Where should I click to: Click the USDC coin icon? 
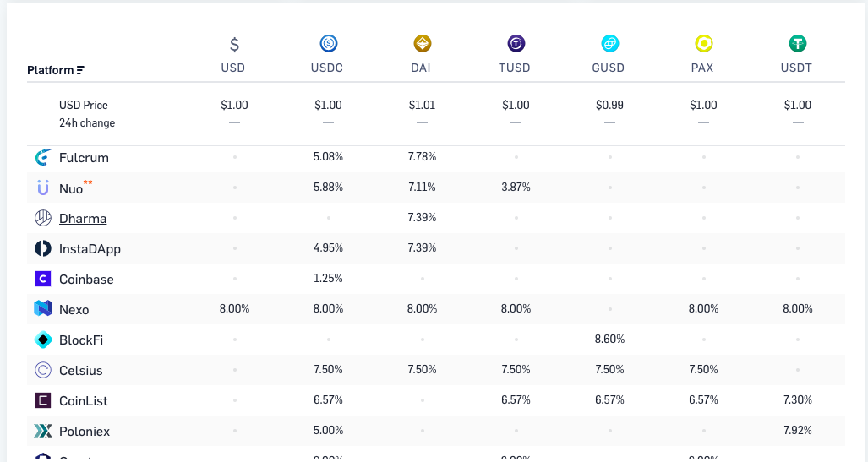click(328, 43)
